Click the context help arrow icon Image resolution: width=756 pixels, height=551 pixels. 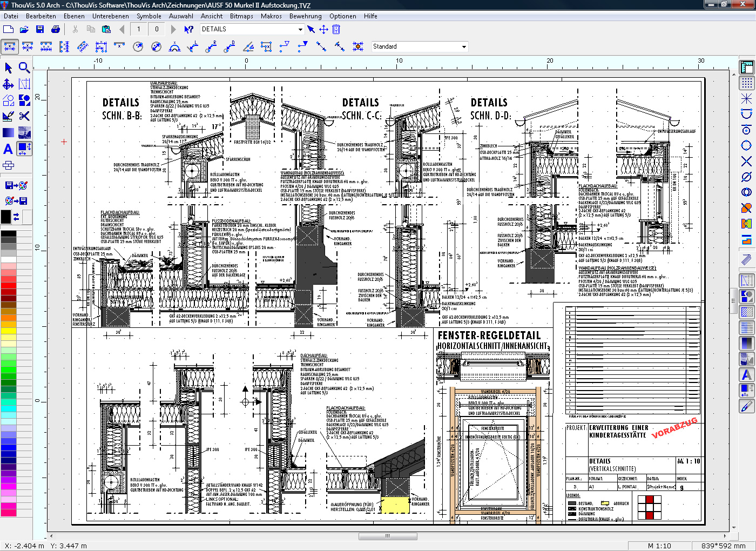[188, 29]
